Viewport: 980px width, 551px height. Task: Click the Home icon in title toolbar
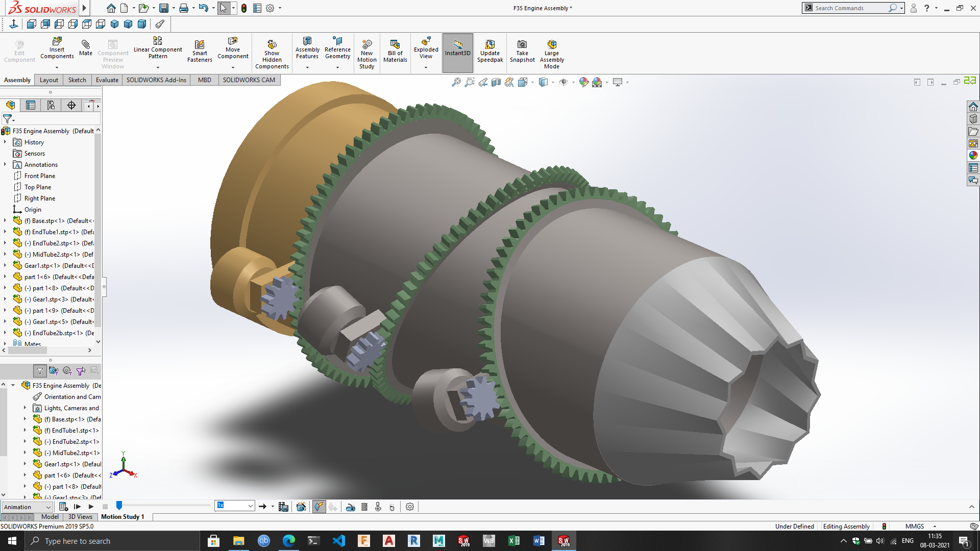pos(111,8)
